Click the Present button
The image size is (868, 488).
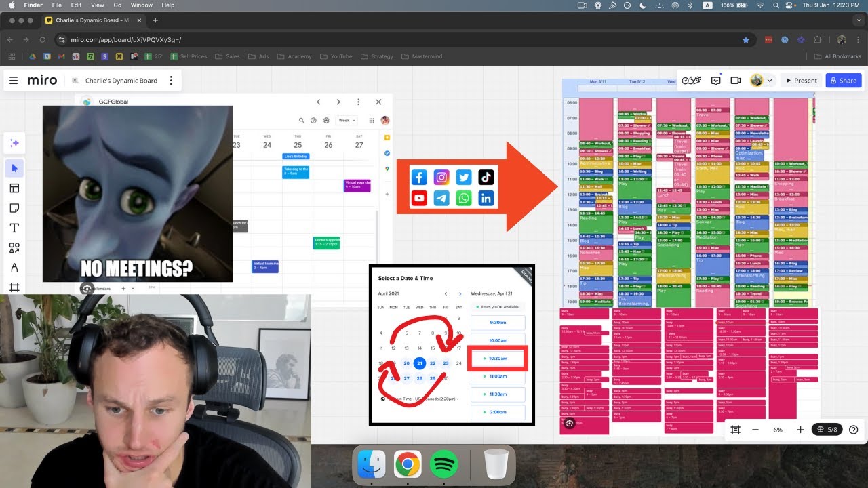[x=801, y=81]
